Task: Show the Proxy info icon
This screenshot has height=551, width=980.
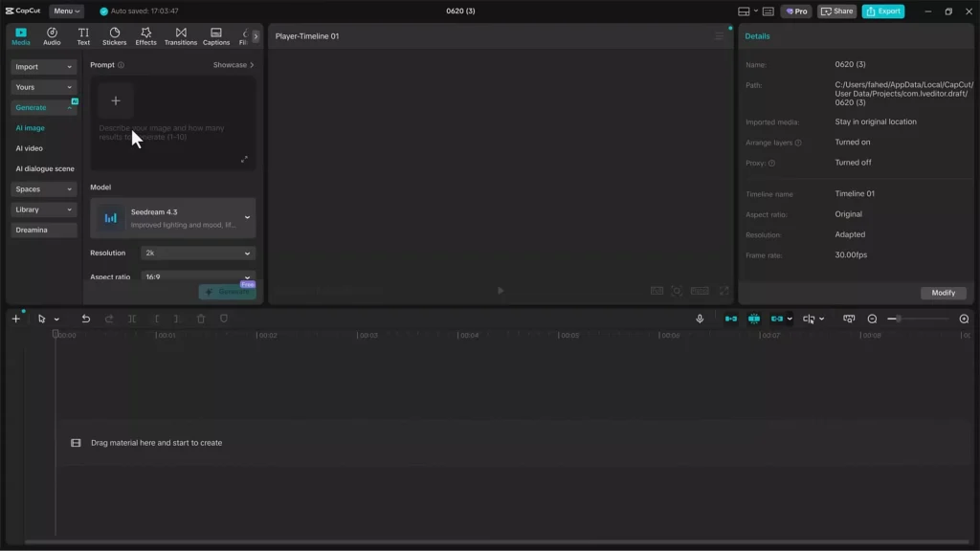Action: 772,163
